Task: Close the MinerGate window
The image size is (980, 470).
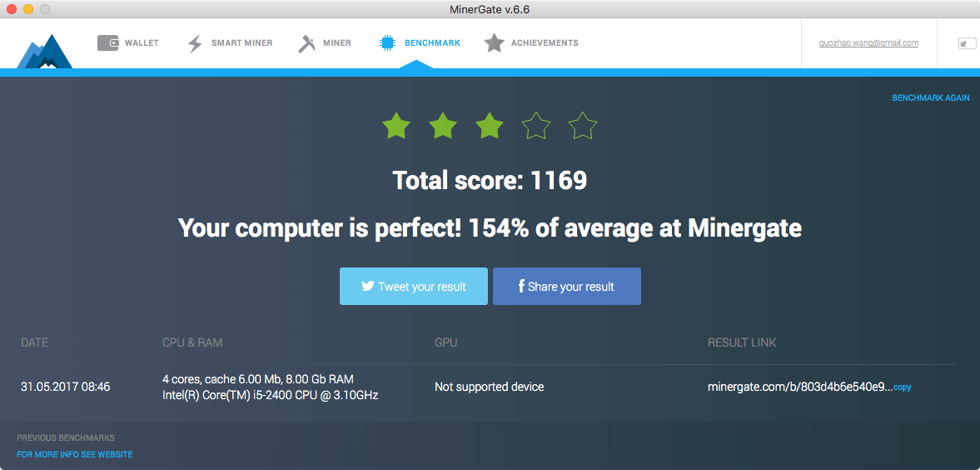Action: [12, 9]
